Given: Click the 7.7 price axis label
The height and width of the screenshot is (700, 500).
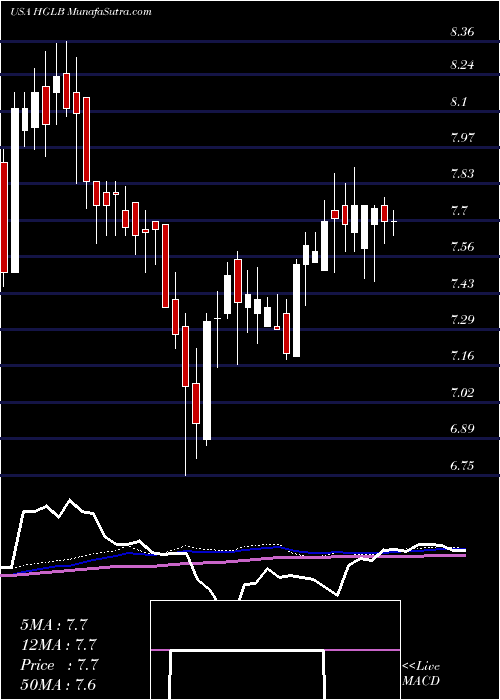Looking at the screenshot, I should [x=459, y=210].
